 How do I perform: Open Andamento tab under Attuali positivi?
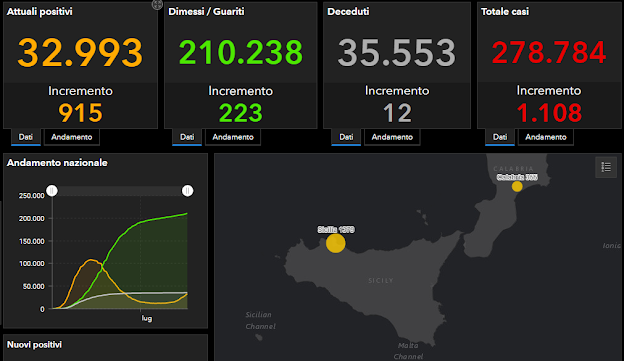pos(72,137)
